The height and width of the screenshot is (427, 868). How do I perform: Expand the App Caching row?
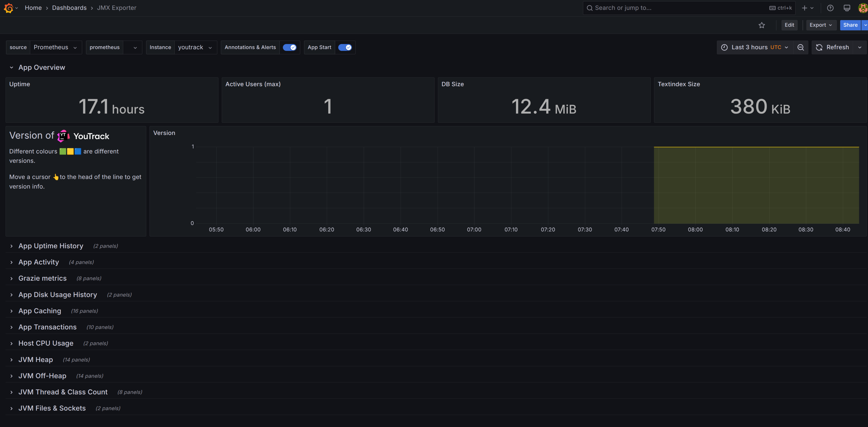[12, 311]
